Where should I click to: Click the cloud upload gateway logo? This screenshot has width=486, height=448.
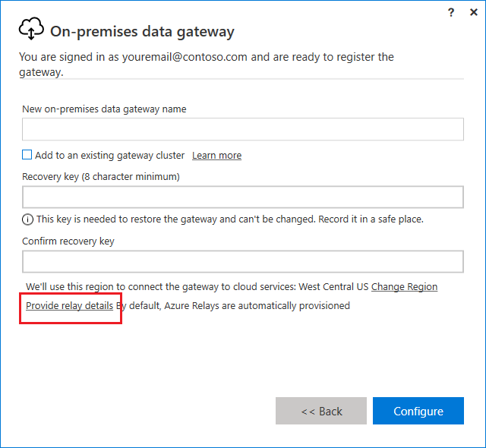(x=31, y=30)
